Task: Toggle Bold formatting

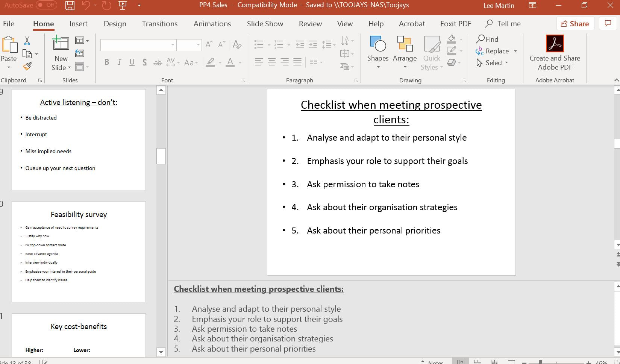Action: (x=107, y=62)
